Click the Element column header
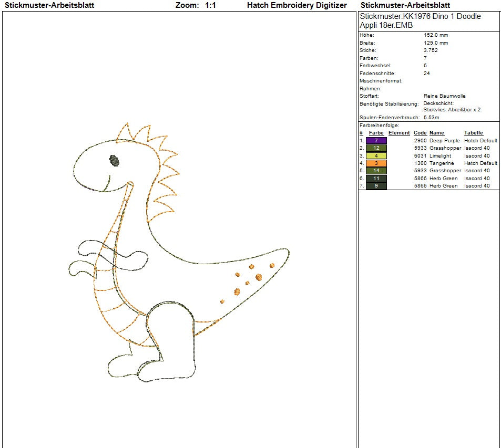Image resolution: width=501 pixels, height=448 pixels. 399,133
